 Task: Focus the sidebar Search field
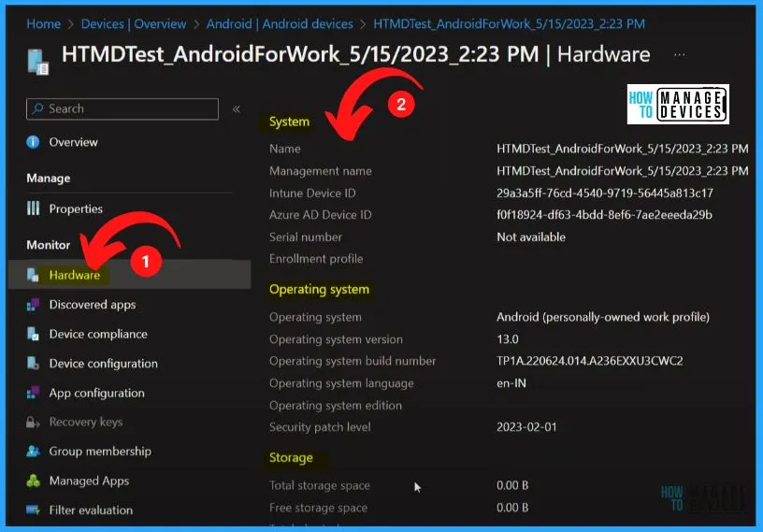click(x=122, y=108)
